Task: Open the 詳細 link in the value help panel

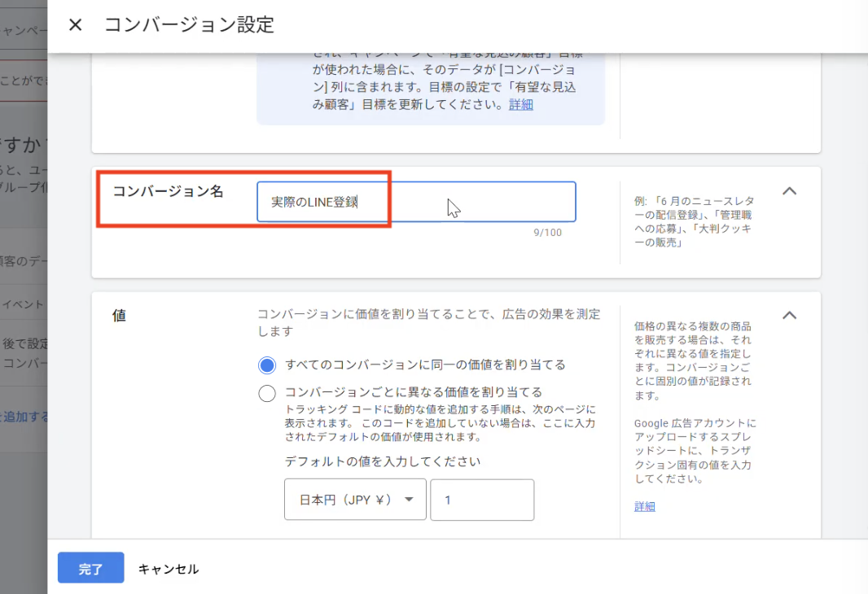Action: pos(644,506)
